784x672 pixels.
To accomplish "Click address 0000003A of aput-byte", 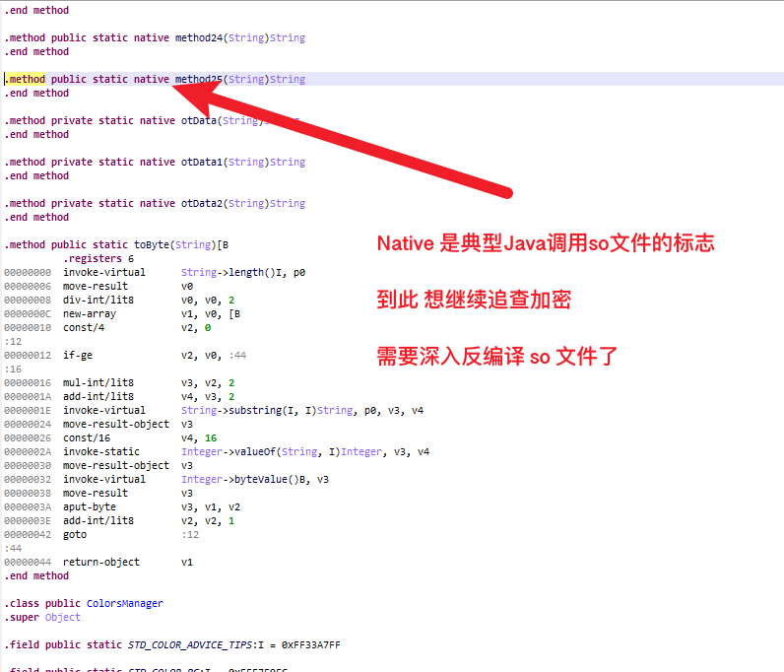I will (x=28, y=506).
